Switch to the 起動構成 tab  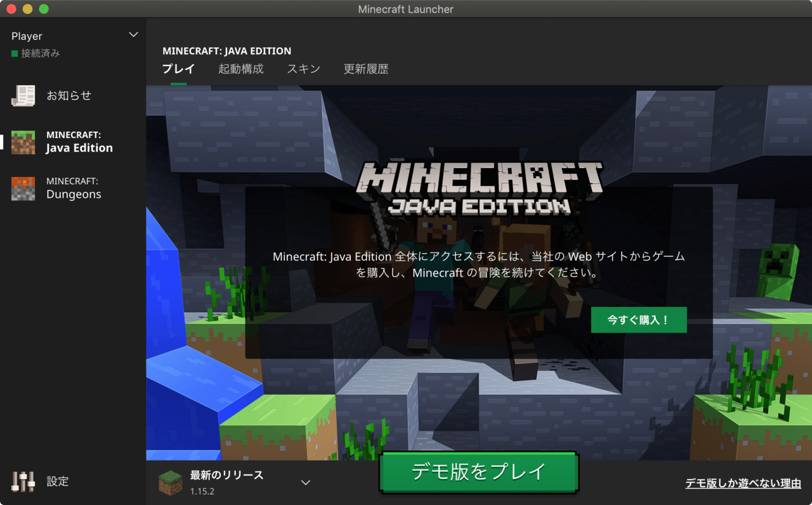coord(240,69)
